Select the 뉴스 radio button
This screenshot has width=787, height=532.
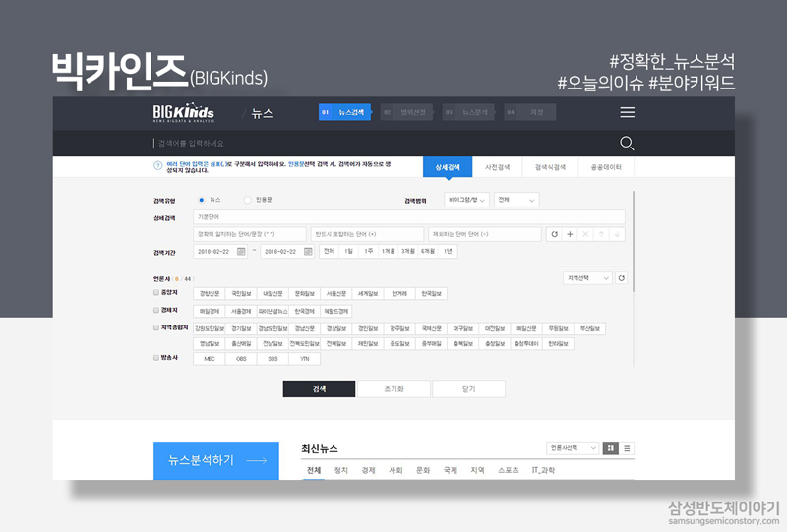click(x=202, y=200)
